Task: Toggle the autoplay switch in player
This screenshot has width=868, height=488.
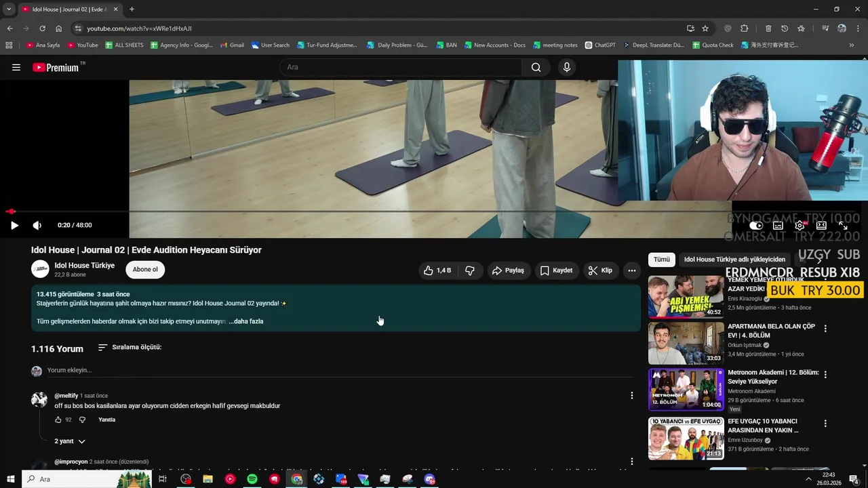Action: 756,226
